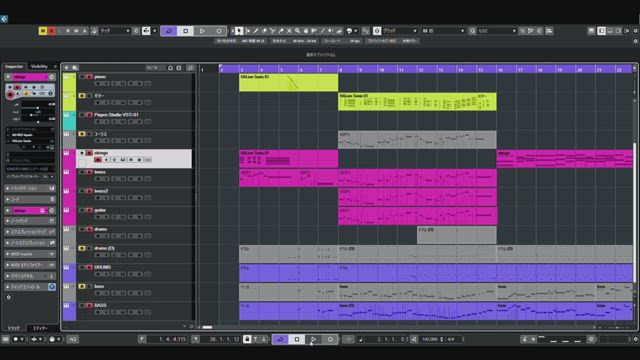Viewport: 640px width, 360px height.
Task: Click Record in the top toolbar transport
Action: [219, 31]
